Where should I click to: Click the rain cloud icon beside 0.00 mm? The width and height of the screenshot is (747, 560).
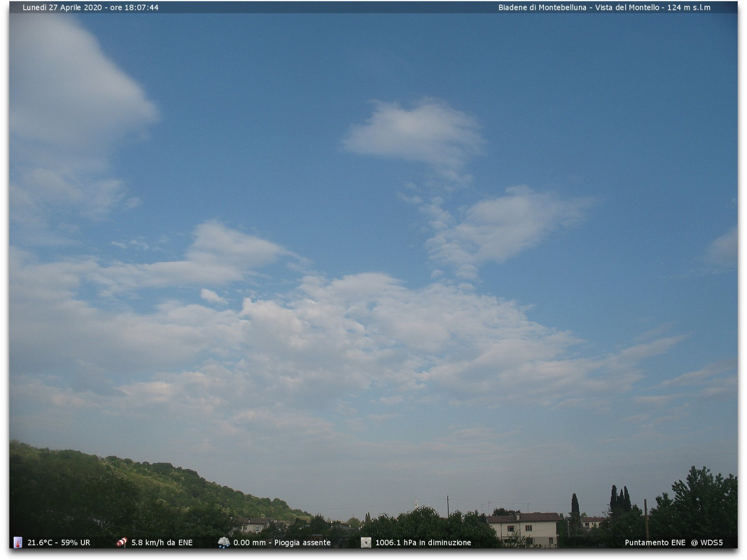(x=224, y=542)
